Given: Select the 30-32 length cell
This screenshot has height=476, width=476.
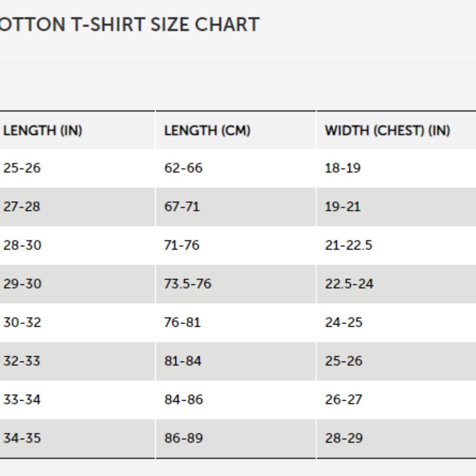Looking at the screenshot, I should tap(77, 322).
